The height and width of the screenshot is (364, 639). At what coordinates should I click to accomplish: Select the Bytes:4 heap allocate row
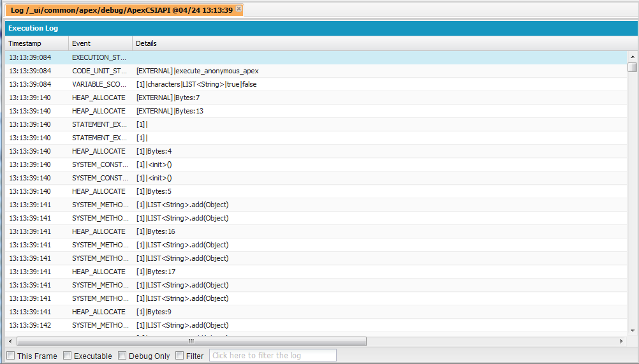coord(316,151)
